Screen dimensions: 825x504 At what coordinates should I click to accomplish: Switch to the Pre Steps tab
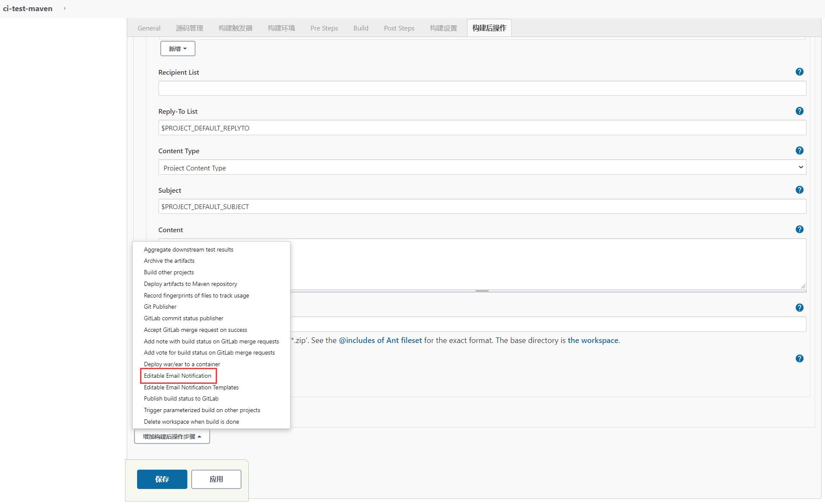pyautogui.click(x=324, y=28)
